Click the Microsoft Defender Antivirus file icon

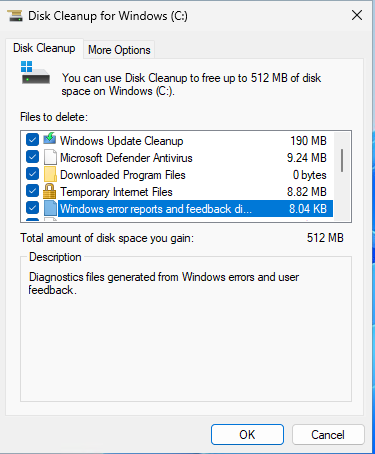point(50,157)
